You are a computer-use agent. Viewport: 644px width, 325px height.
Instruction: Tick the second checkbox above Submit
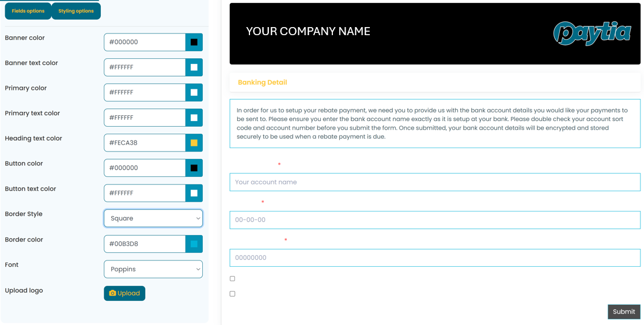[233, 294]
